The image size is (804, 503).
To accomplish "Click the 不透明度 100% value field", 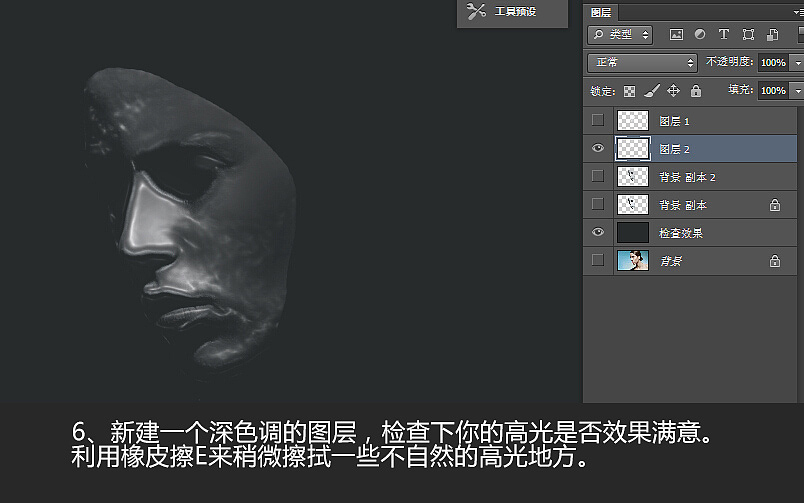I will tap(773, 63).
